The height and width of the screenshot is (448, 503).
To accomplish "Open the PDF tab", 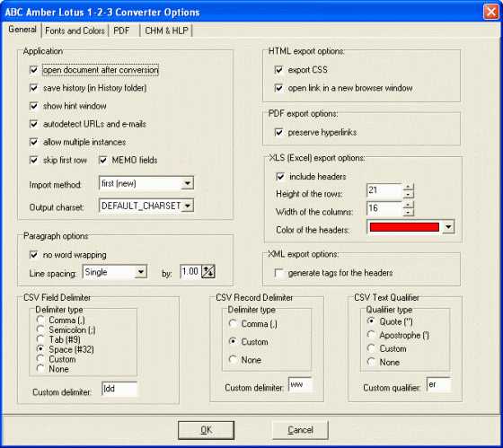I will pyautogui.click(x=121, y=31).
